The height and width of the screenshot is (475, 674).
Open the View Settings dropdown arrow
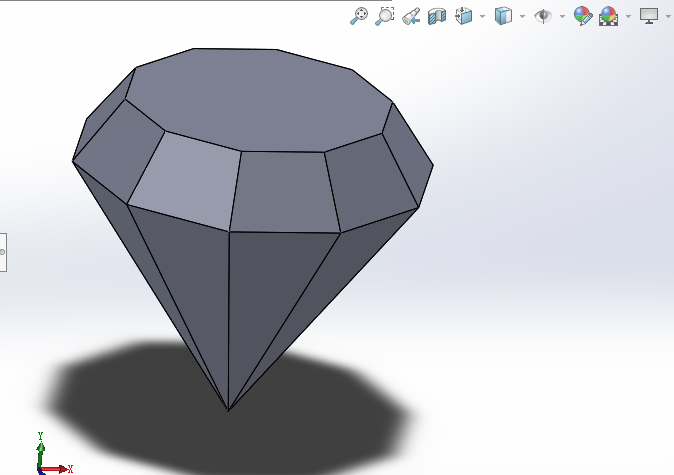pyautogui.click(x=668, y=17)
